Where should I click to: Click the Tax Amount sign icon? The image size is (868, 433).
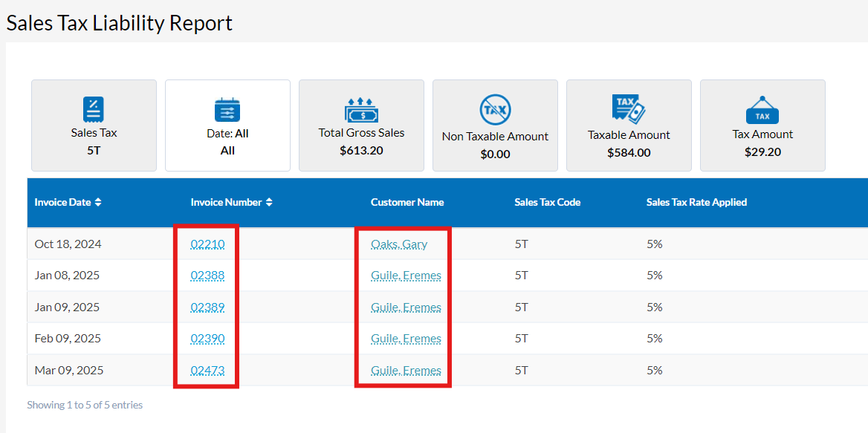(762, 111)
